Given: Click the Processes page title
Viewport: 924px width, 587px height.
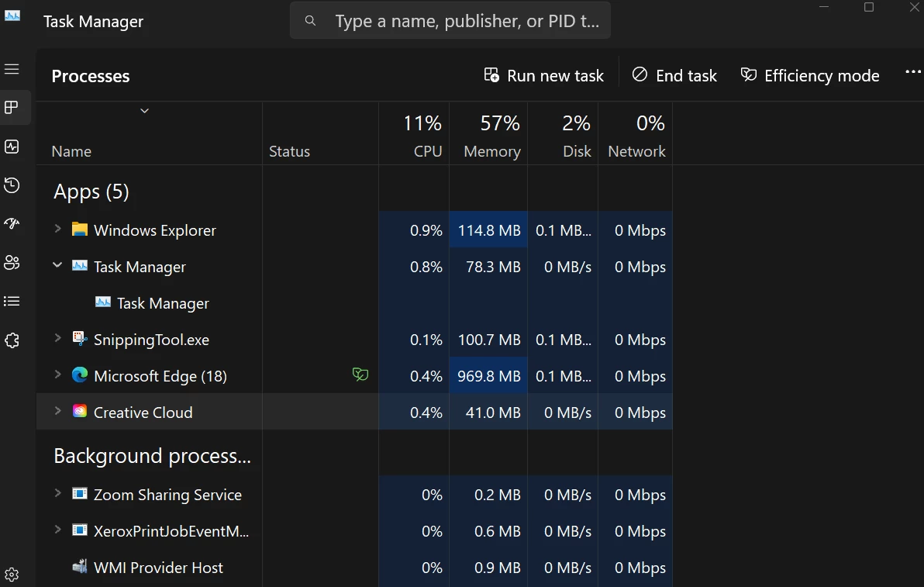Looking at the screenshot, I should tap(90, 76).
